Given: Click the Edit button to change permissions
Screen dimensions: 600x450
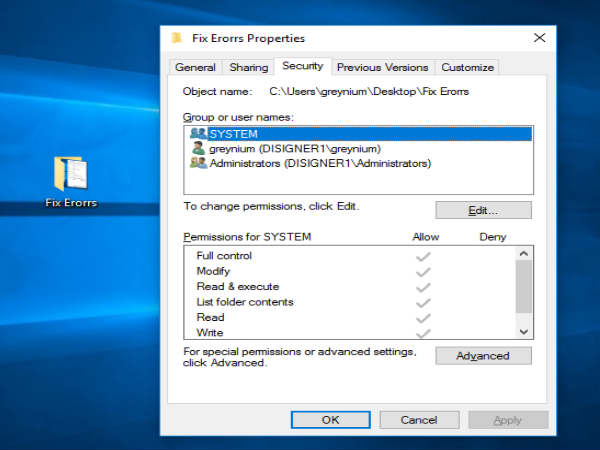Looking at the screenshot, I should 483,210.
